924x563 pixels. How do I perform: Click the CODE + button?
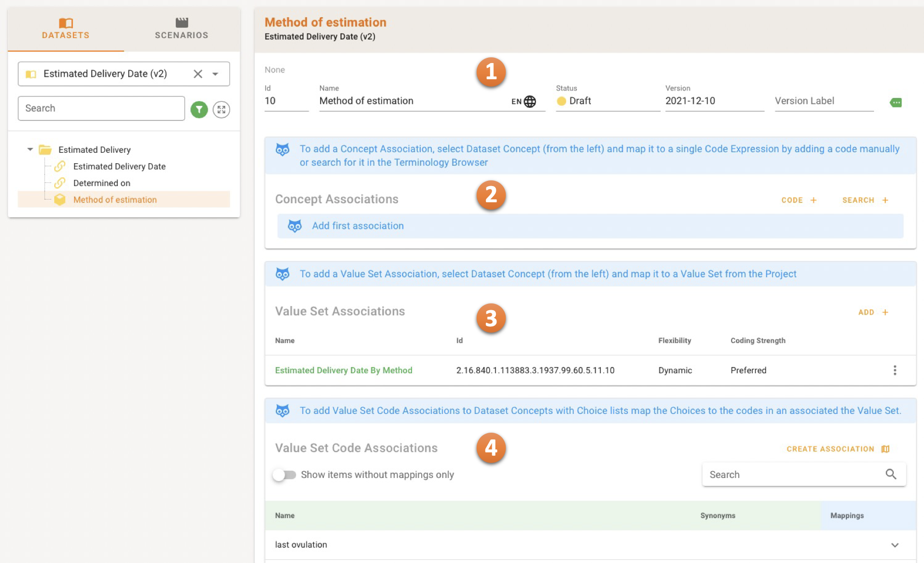(799, 200)
